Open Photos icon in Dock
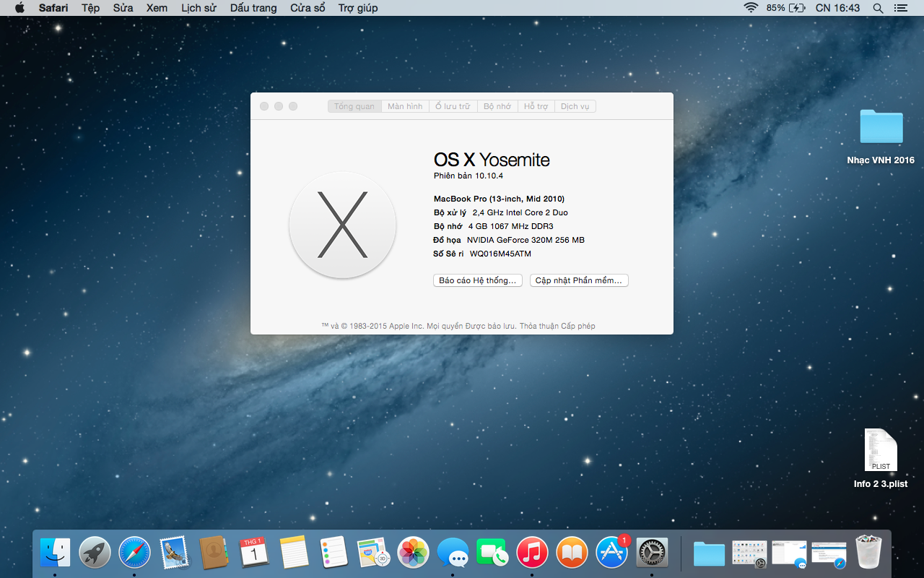The image size is (924, 578). 413,553
